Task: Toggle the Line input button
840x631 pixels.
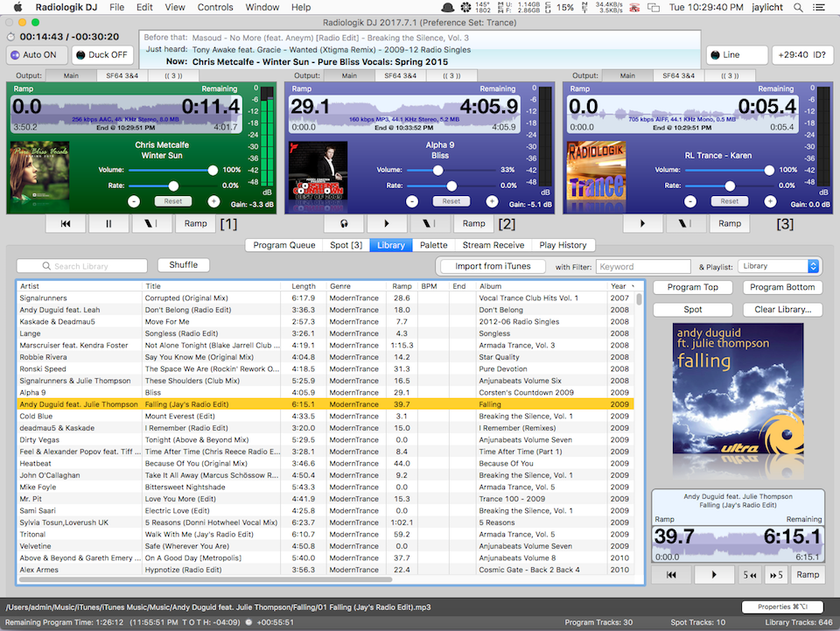Action: (x=737, y=55)
